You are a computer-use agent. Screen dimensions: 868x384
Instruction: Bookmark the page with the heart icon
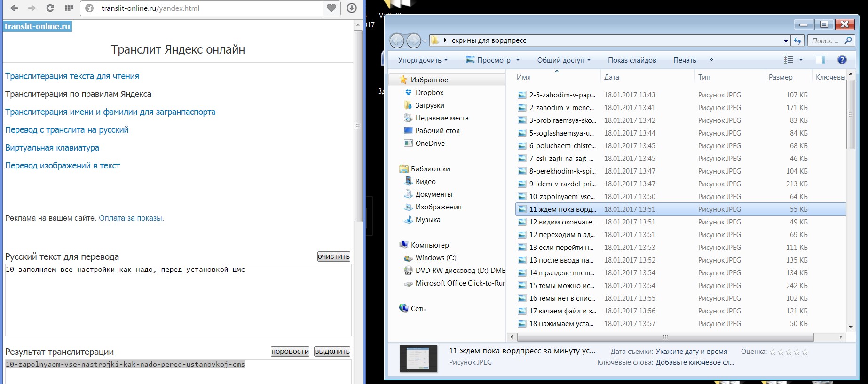point(331,8)
